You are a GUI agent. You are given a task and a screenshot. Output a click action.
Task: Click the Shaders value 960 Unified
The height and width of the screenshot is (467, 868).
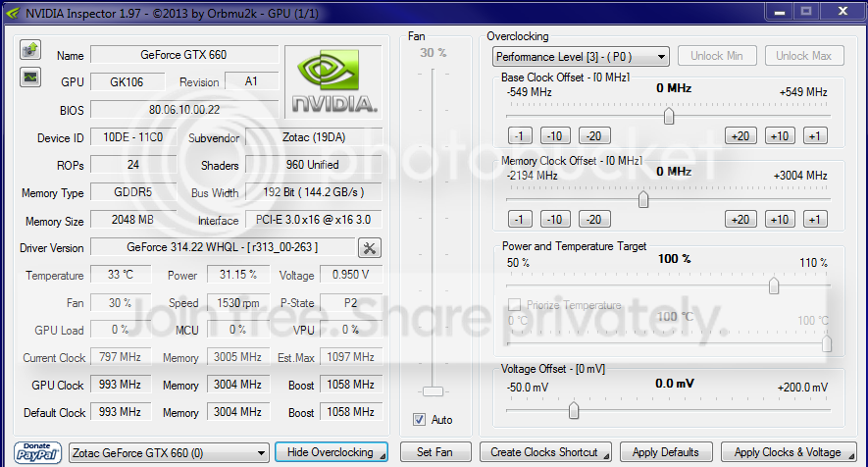tap(313, 165)
